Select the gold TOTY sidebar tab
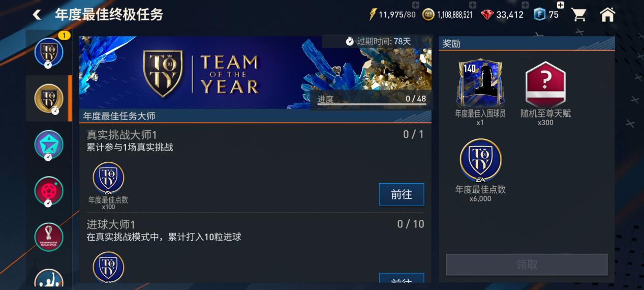Image resolution: width=644 pixels, height=290 pixels. point(49,98)
